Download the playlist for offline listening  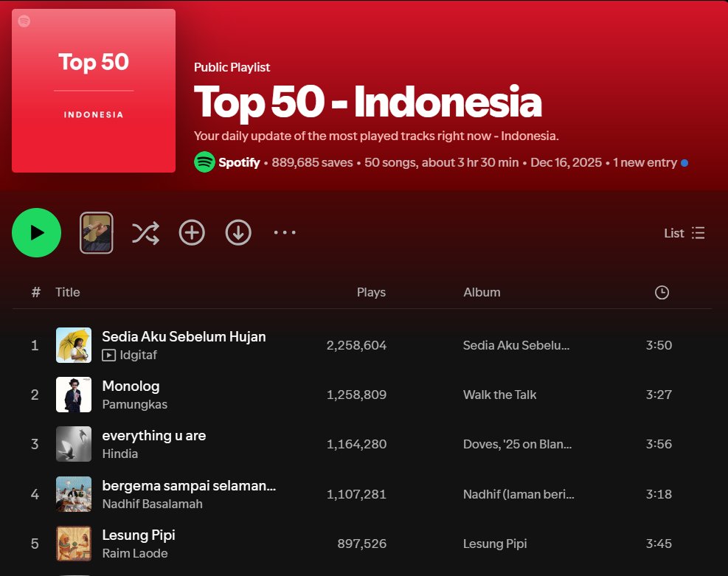(x=238, y=232)
